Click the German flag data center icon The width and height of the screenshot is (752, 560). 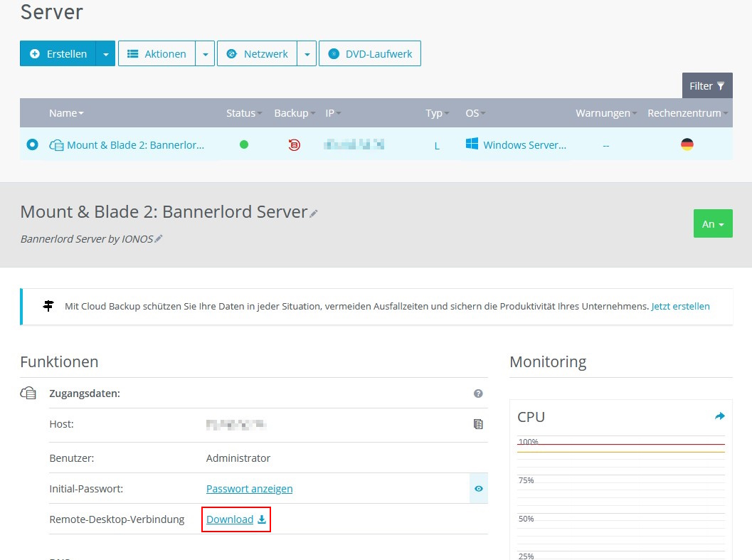point(687,144)
